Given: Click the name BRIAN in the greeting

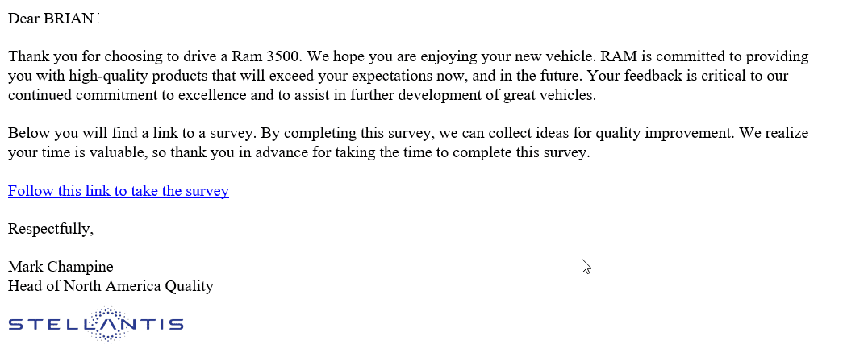Looking at the screenshot, I should pyautogui.click(x=69, y=19).
